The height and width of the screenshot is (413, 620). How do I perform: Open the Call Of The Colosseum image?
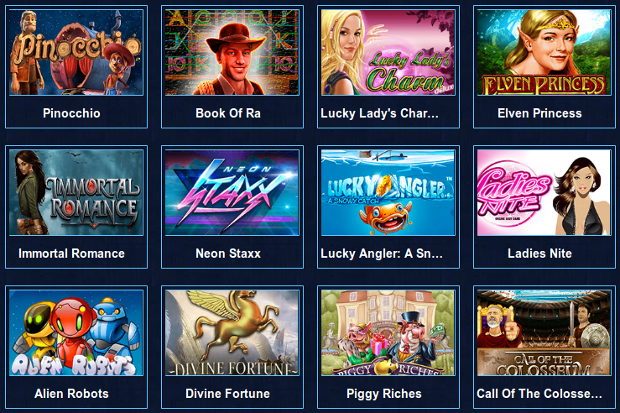pos(544,333)
